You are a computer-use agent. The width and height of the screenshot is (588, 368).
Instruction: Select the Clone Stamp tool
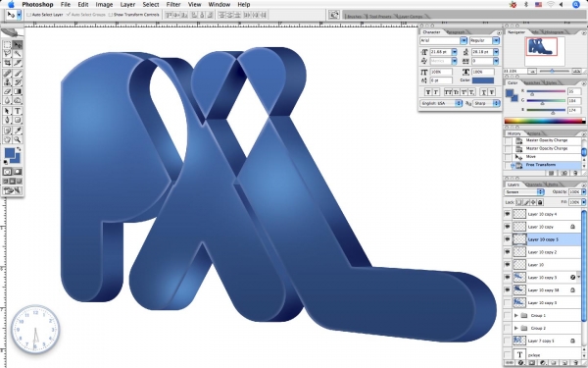click(x=7, y=82)
